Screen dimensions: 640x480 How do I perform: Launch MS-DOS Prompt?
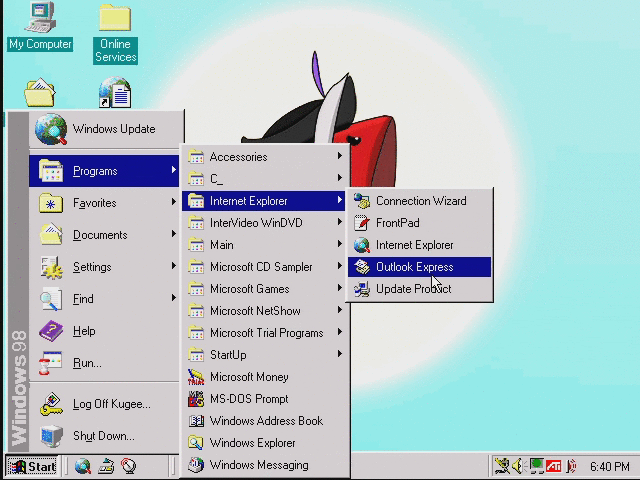[264, 399]
